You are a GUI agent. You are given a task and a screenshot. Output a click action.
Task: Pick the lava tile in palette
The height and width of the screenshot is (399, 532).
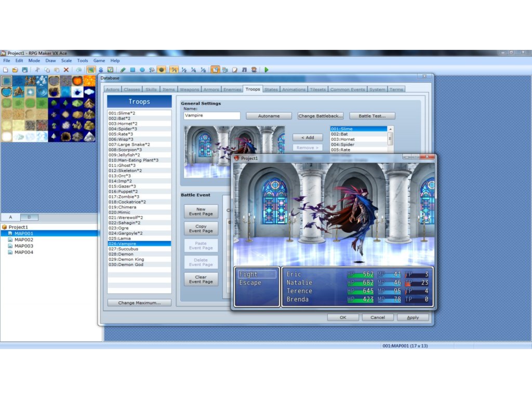tap(77, 81)
